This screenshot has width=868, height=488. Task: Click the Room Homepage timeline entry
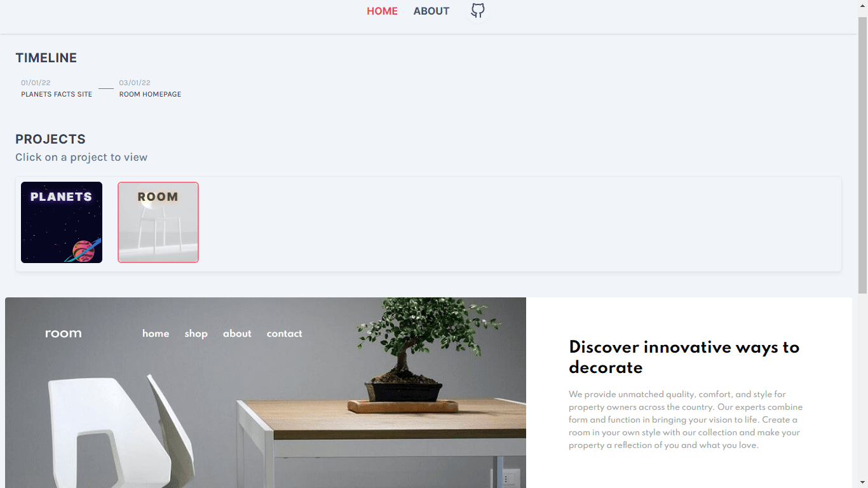(150, 94)
